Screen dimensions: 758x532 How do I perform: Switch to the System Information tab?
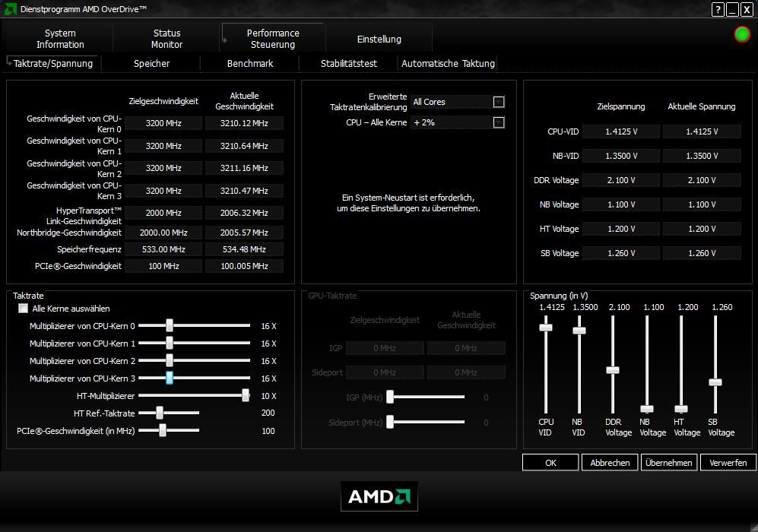(x=60, y=39)
